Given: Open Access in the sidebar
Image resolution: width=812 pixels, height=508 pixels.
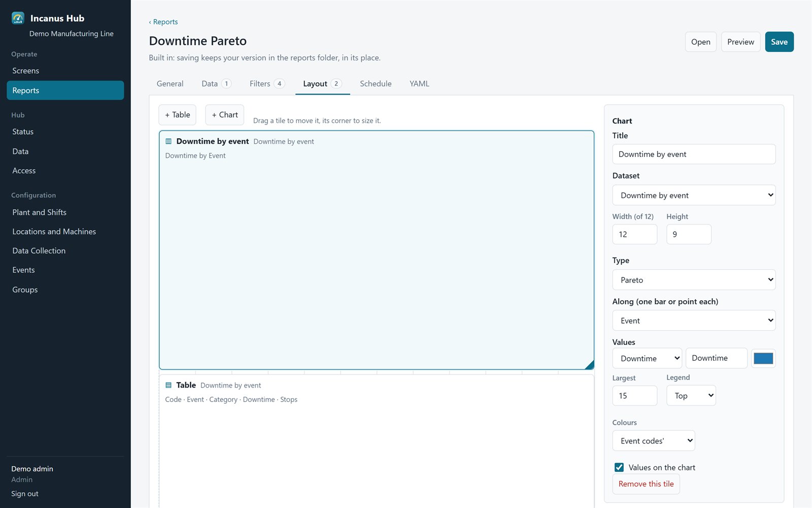Looking at the screenshot, I should pos(65,171).
